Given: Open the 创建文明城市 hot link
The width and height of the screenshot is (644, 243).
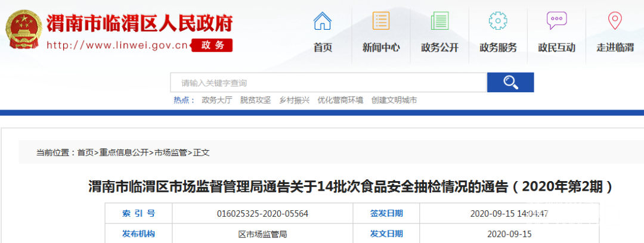Looking at the screenshot, I should coord(394,100).
